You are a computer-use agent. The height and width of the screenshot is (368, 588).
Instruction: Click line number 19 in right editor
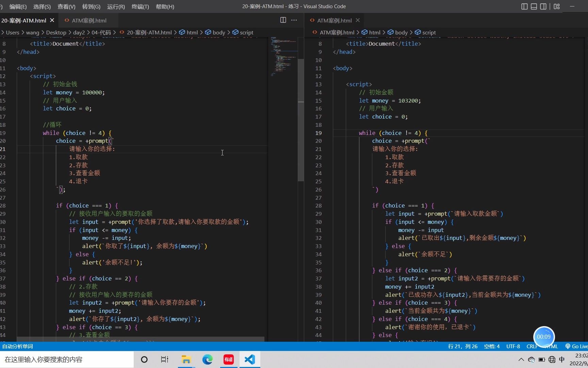(x=318, y=133)
